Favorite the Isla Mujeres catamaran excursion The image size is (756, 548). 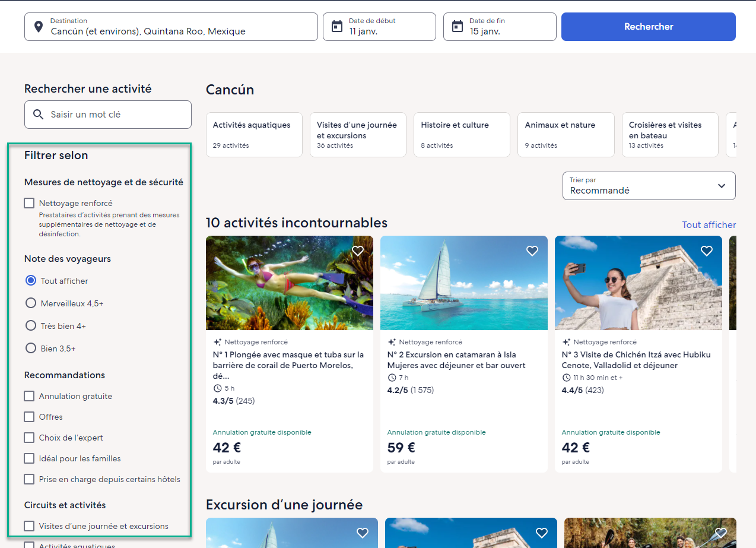[532, 251]
